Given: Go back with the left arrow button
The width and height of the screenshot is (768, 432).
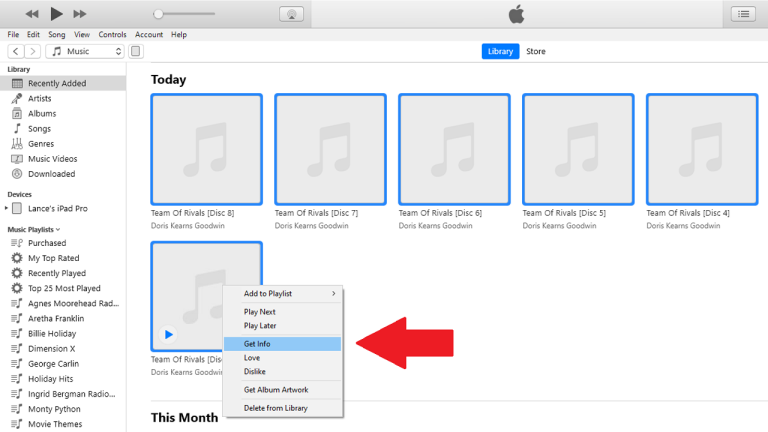Looking at the screenshot, I should click(16, 51).
